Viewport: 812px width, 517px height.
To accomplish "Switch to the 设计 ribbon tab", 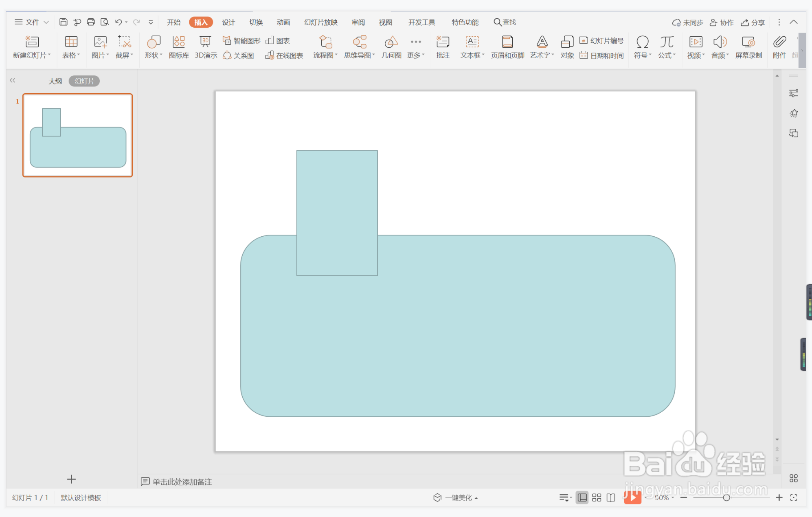I will point(228,22).
